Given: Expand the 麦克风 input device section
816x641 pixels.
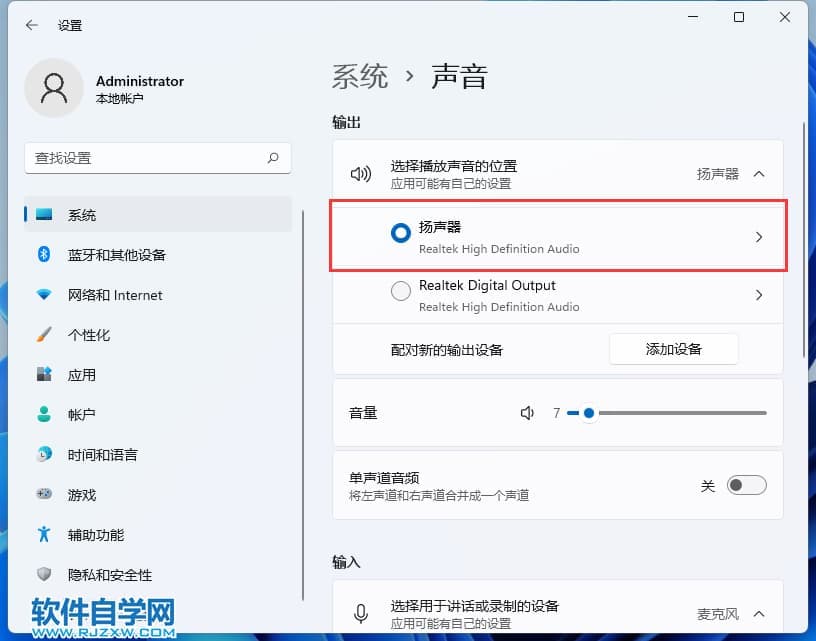Looking at the screenshot, I should point(759,613).
